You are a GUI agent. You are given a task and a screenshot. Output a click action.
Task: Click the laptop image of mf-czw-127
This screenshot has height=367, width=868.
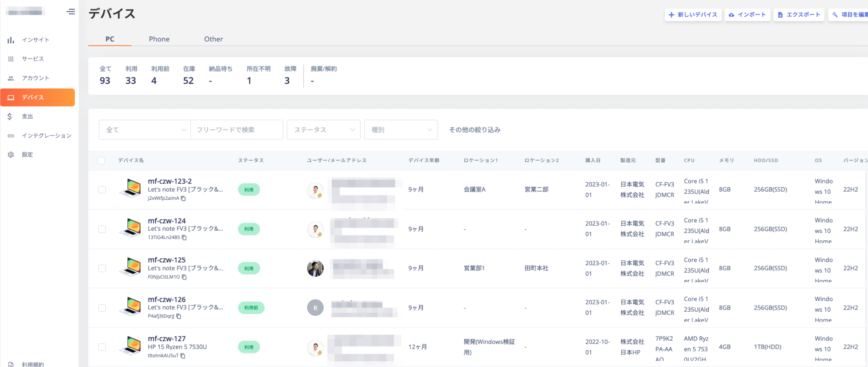[130, 346]
